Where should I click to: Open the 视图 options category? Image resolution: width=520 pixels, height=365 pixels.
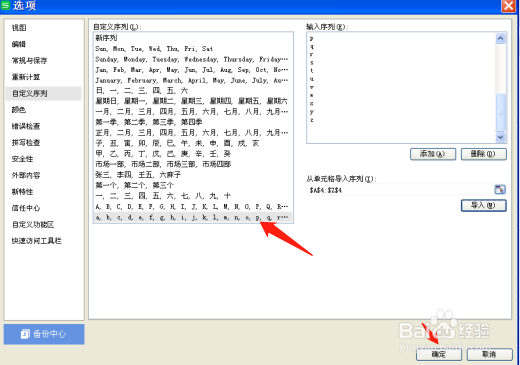click(19, 28)
